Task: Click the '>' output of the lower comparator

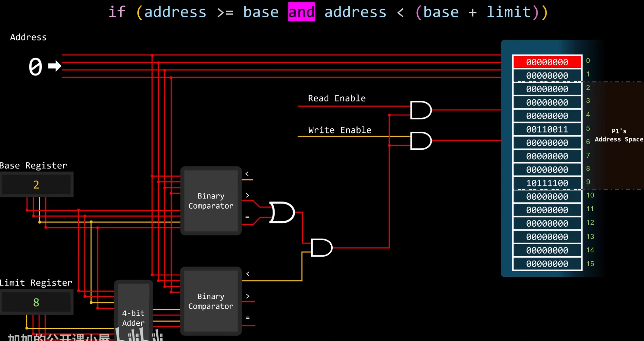Action: [x=248, y=296]
